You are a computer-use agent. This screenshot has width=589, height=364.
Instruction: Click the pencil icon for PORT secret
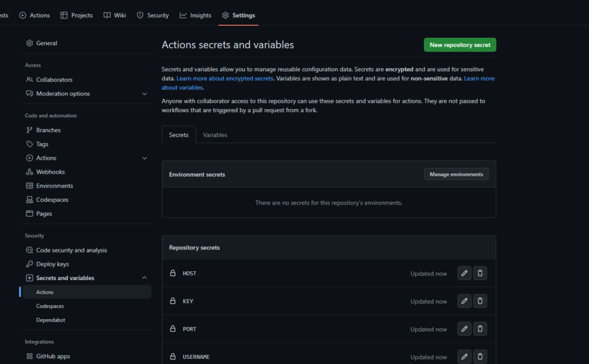(464, 329)
